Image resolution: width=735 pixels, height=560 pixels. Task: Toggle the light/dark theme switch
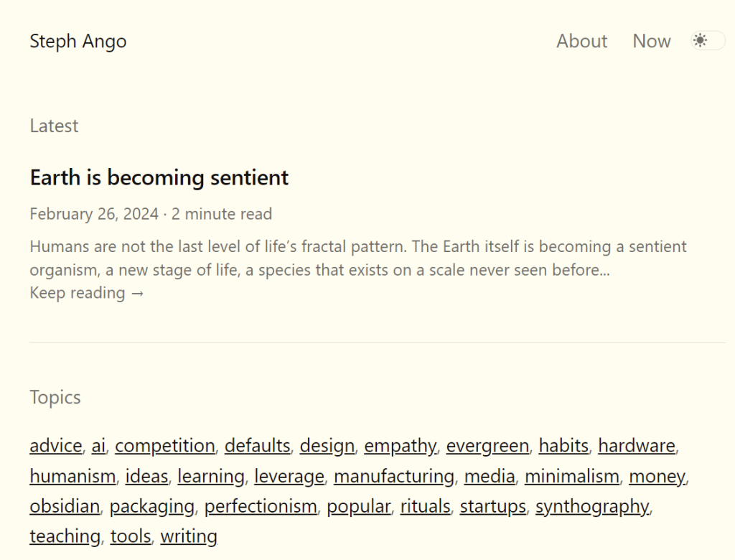coord(708,41)
